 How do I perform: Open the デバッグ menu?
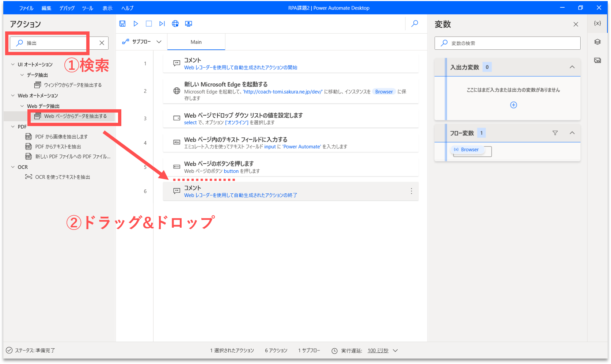click(67, 8)
